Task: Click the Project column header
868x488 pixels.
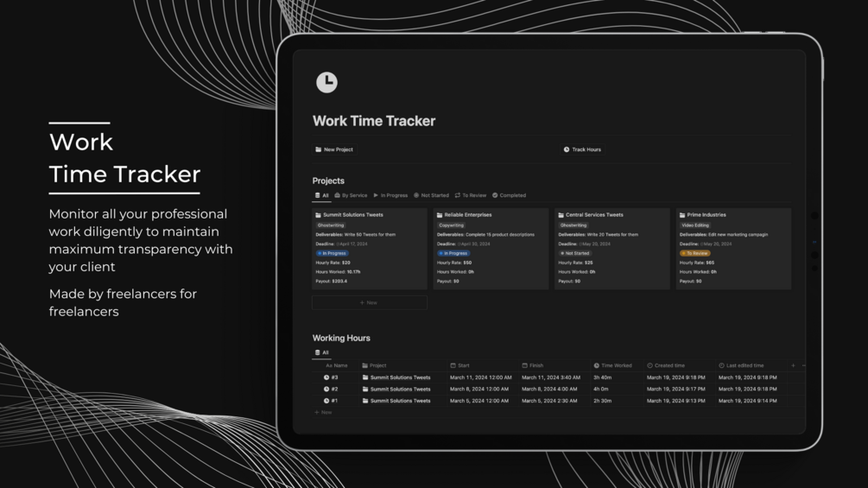Action: (x=374, y=365)
